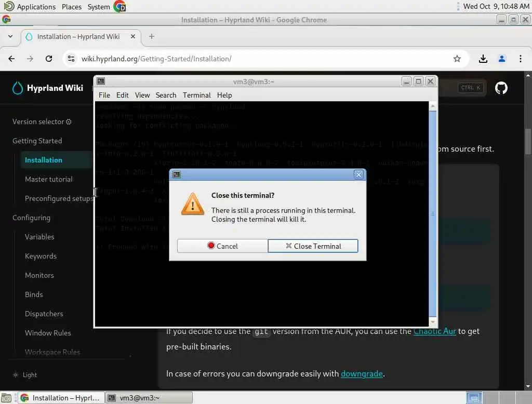Open Chrome downloads icon
The height and width of the screenshot is (404, 532).
click(483, 59)
